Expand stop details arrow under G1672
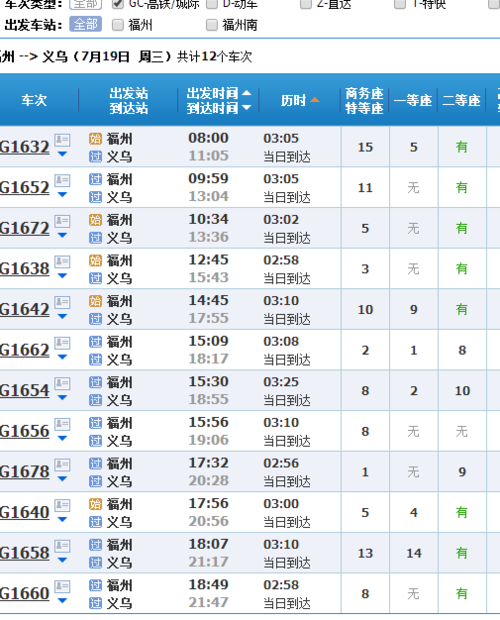500x620 pixels. click(62, 235)
